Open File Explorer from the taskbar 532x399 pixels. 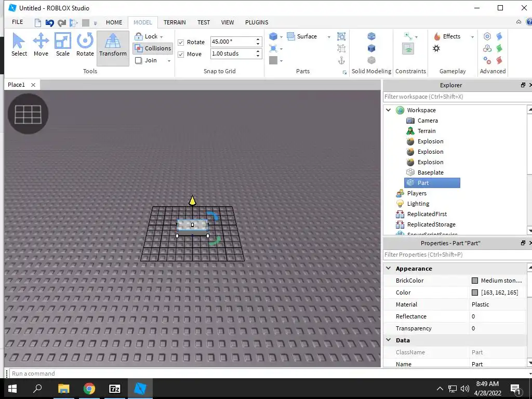[x=63, y=389]
